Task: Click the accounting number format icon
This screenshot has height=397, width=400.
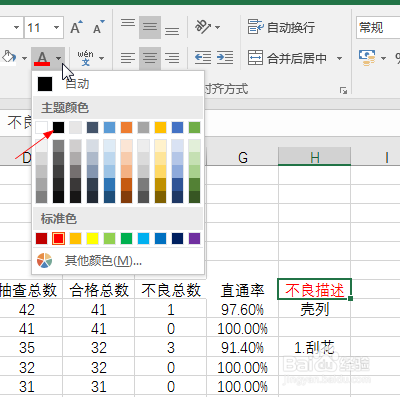Action: click(367, 58)
